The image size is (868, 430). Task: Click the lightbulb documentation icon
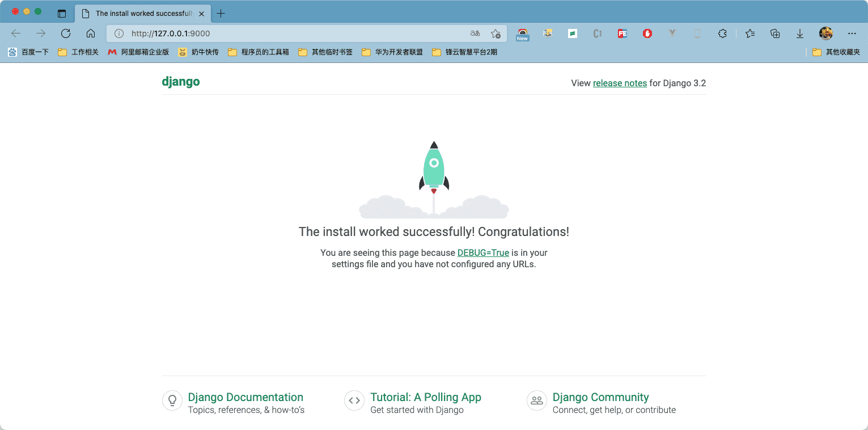click(172, 401)
